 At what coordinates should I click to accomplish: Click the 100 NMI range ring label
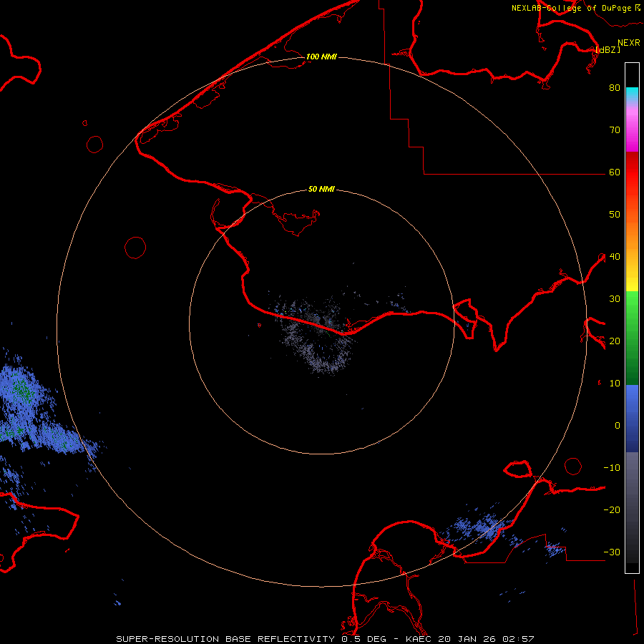[x=321, y=57]
